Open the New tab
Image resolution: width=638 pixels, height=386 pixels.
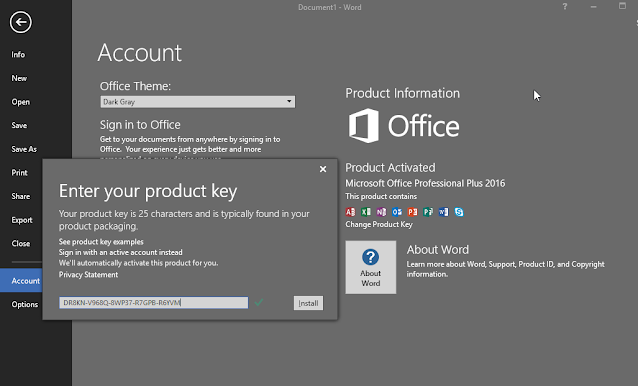click(x=19, y=78)
